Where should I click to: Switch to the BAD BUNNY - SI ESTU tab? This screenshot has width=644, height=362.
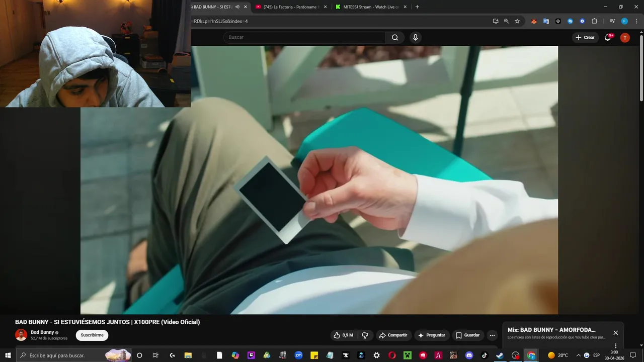213,7
